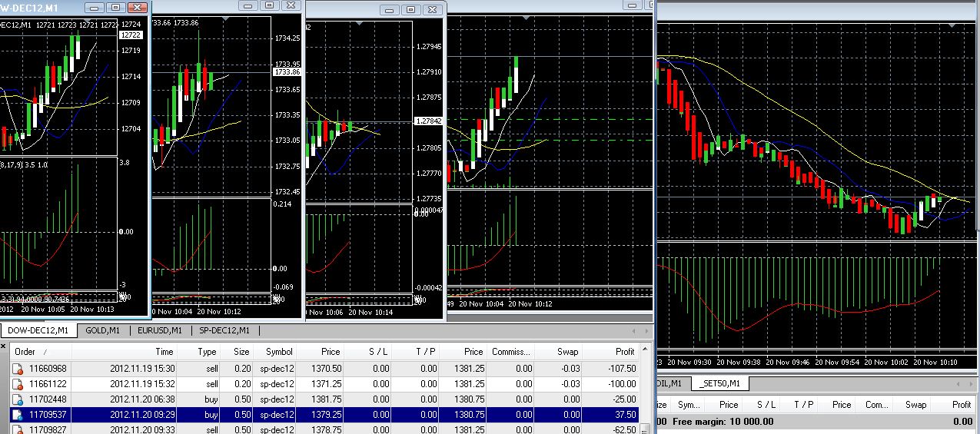Click the left tab-scroll arrow beside SP-DEC12,M1 tabs
The image size is (980, 434).
tap(633, 331)
